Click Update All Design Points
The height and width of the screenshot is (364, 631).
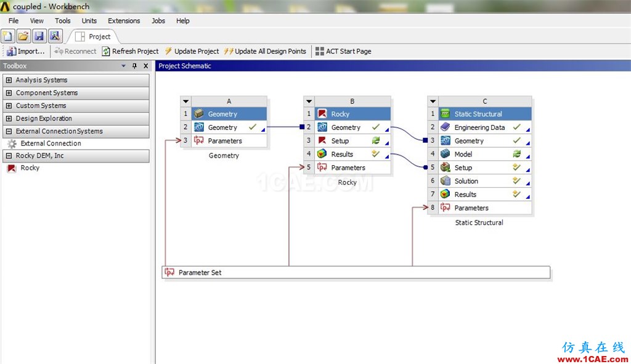266,51
